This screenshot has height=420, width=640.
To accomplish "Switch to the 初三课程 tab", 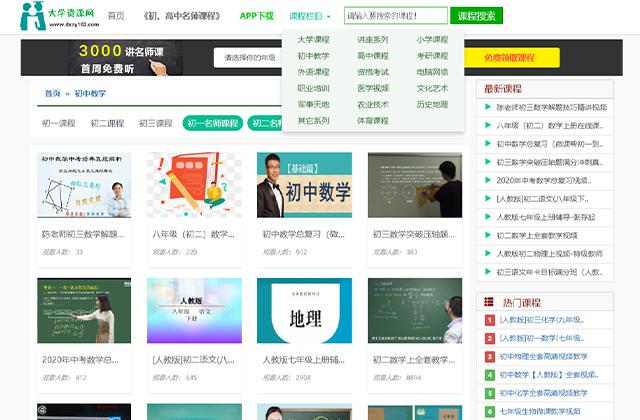I will click(156, 123).
